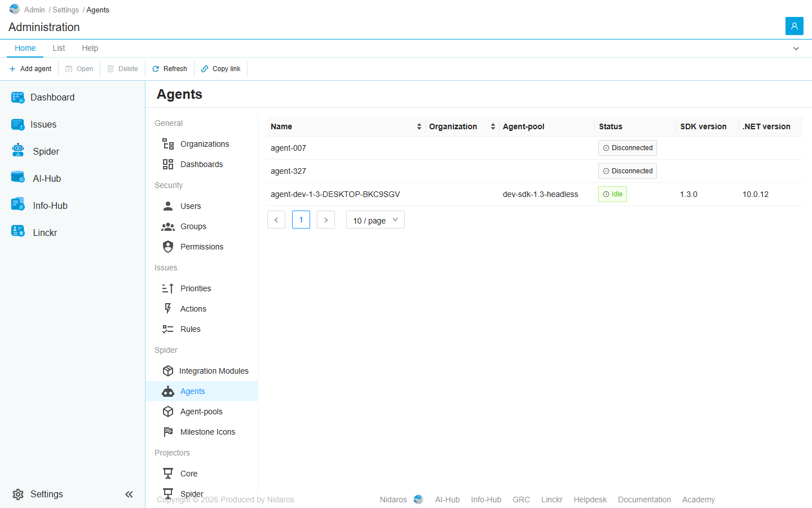812x508 pixels.
Task: Open the Helpdesk footer link
Action: 590,500
